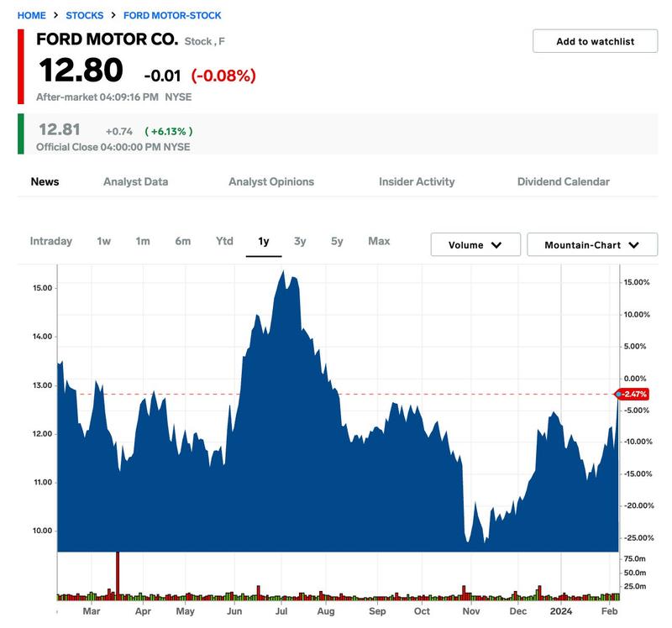
Task: Set chart range to 1m
Action: point(143,241)
